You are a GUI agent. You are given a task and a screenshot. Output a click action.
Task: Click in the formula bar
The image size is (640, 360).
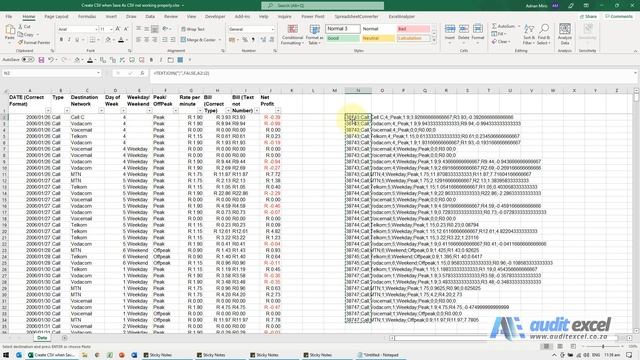[x=392, y=73]
